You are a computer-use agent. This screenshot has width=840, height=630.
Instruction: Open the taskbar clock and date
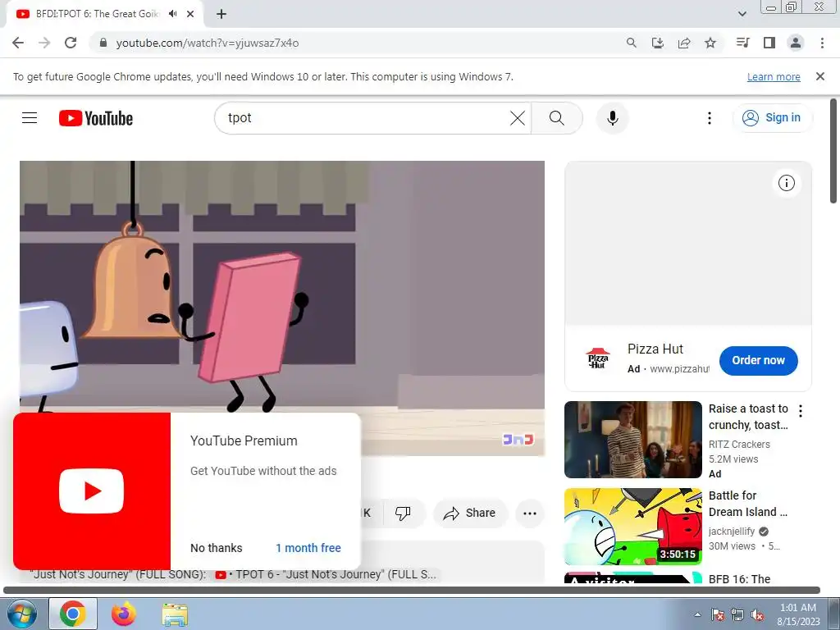(x=798, y=614)
